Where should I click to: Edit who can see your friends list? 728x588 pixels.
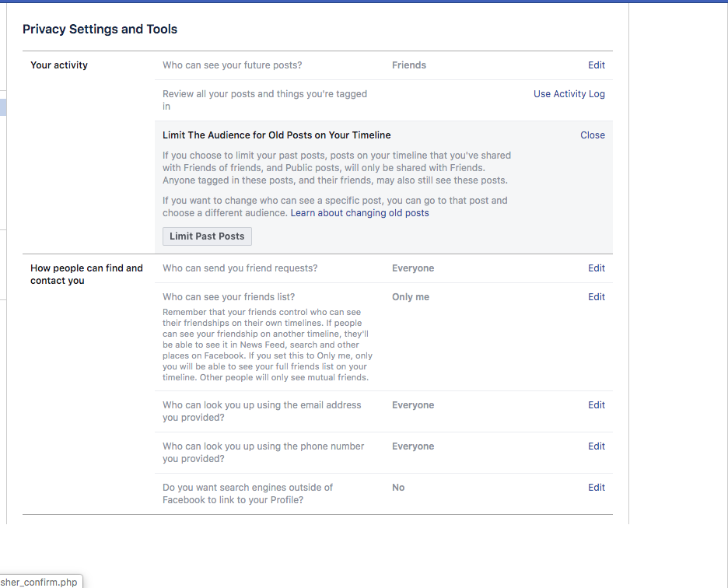pos(596,297)
